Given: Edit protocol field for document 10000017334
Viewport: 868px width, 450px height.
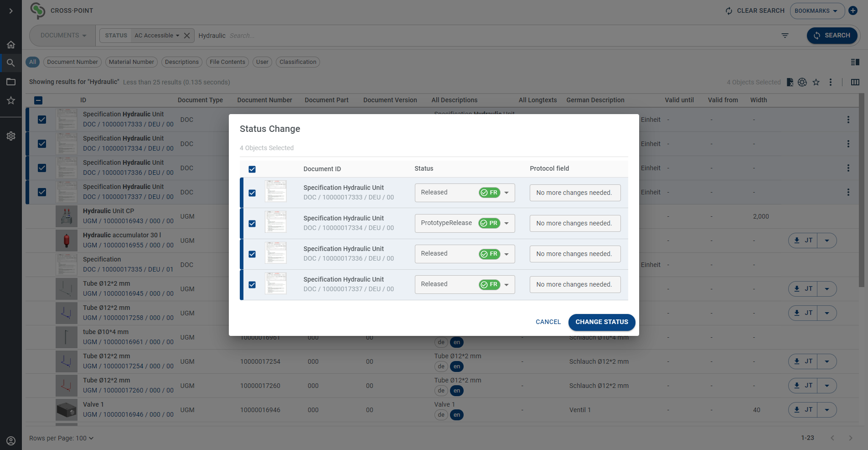Looking at the screenshot, I should [575, 223].
